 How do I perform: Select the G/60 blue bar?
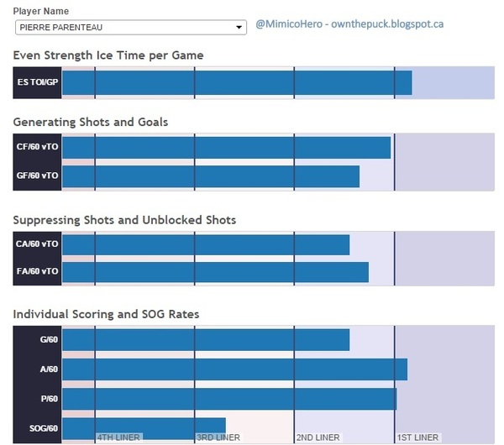[x=206, y=340]
